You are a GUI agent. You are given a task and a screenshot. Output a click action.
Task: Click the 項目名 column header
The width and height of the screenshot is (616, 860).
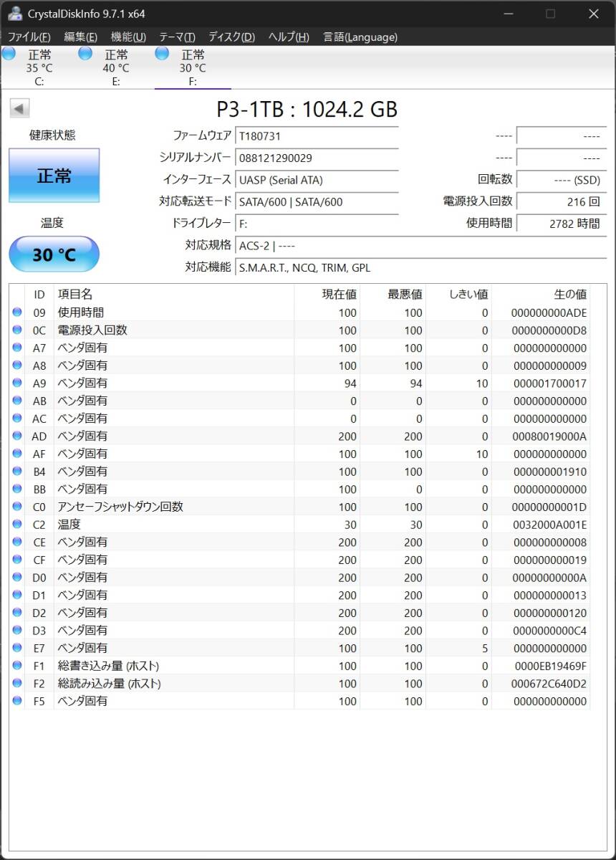click(173, 294)
